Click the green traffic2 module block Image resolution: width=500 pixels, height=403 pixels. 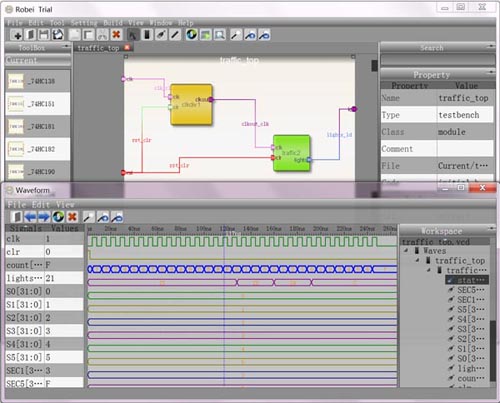pos(292,153)
